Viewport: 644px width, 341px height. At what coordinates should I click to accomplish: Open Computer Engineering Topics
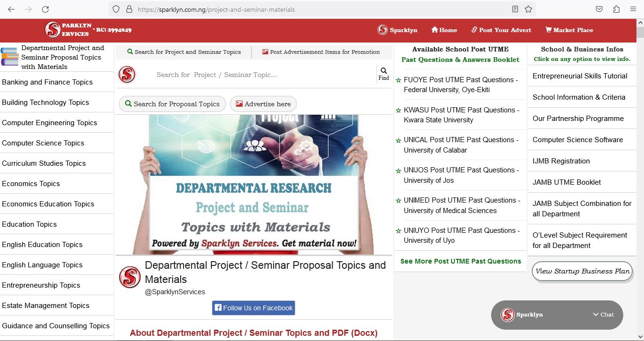50,123
